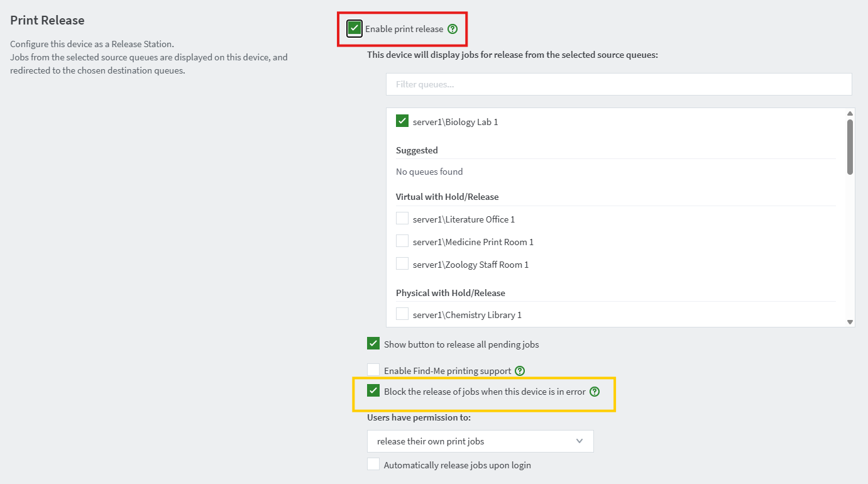The width and height of the screenshot is (868, 484).
Task: Check server1\Literature Office 1 queue
Action: pyautogui.click(x=402, y=219)
